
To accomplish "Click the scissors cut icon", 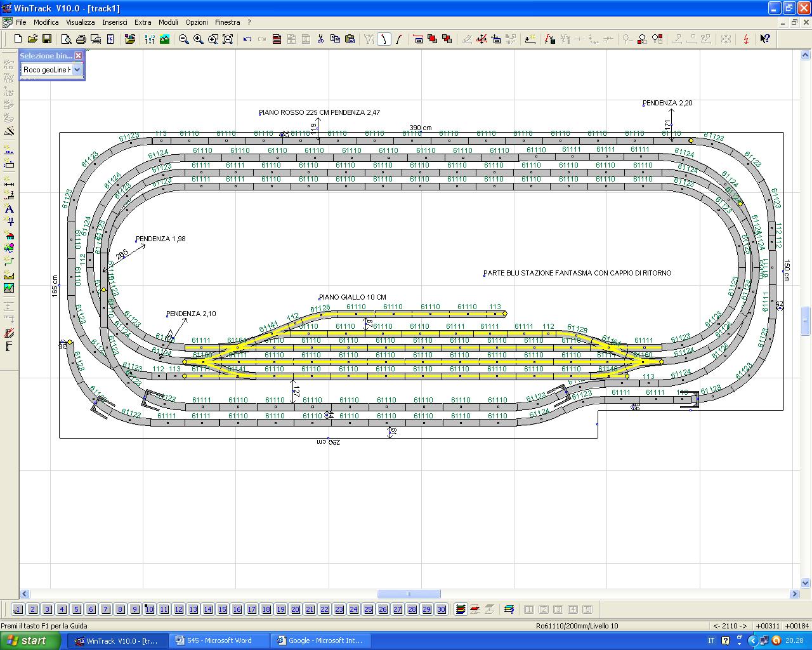I will pyautogui.click(x=320, y=39).
